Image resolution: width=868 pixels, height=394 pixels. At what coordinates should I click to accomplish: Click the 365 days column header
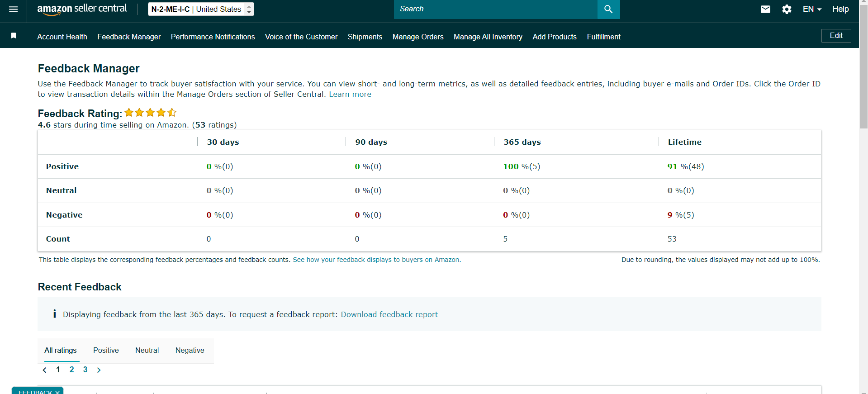click(522, 142)
